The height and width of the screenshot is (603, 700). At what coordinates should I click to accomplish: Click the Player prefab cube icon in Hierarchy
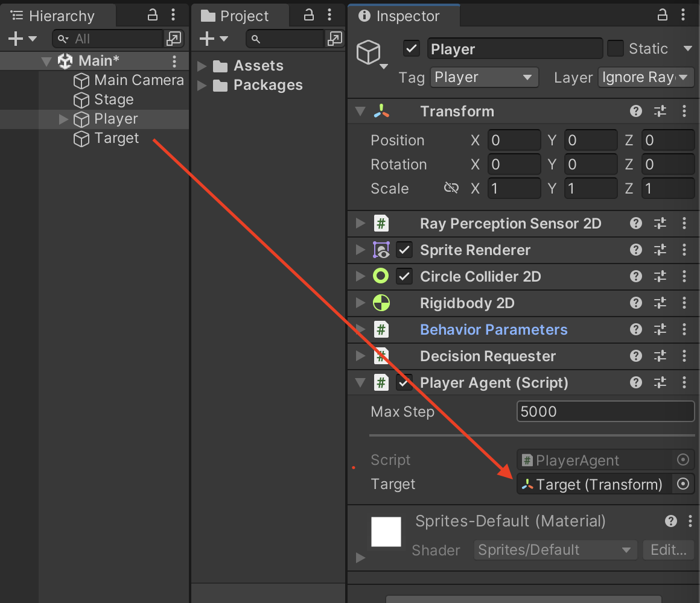[81, 119]
